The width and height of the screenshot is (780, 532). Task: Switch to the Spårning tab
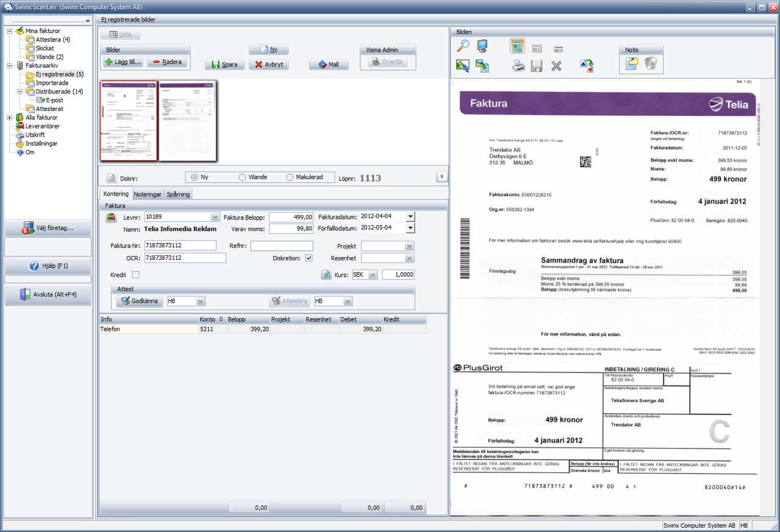[x=178, y=194]
